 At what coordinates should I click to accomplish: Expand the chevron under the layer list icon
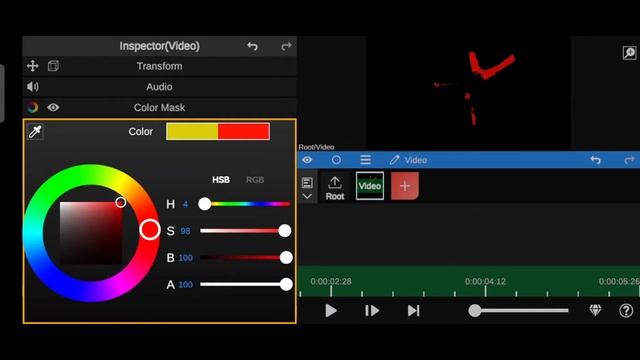pyautogui.click(x=307, y=196)
